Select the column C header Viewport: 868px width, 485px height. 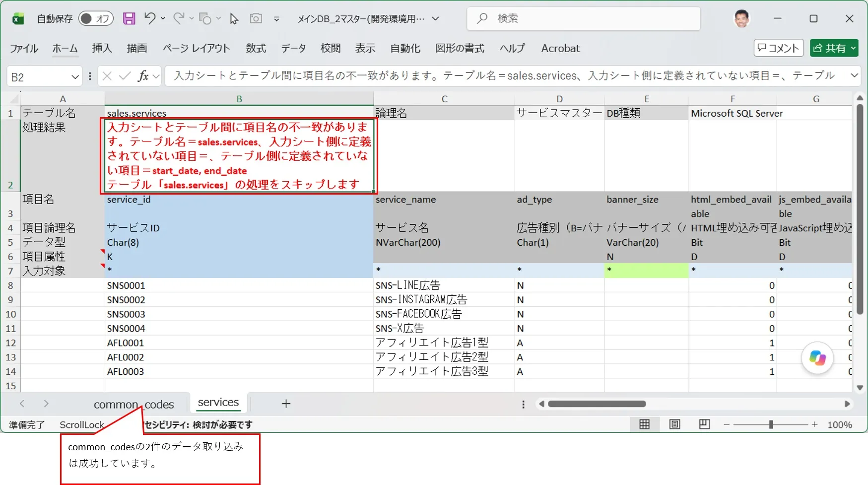444,99
